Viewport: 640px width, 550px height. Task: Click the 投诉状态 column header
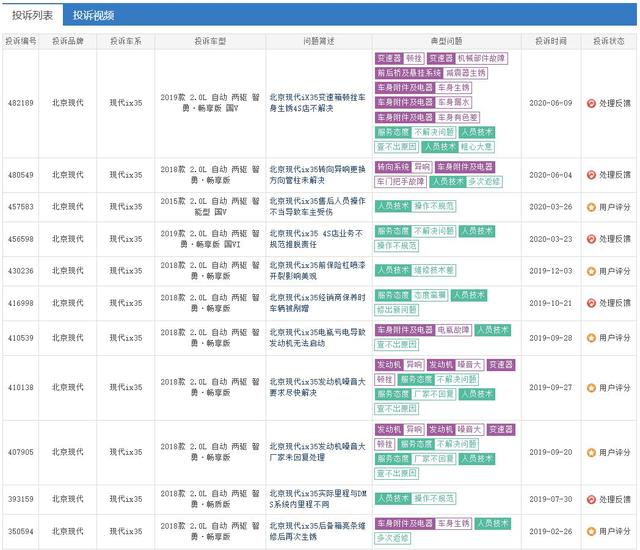point(609,41)
